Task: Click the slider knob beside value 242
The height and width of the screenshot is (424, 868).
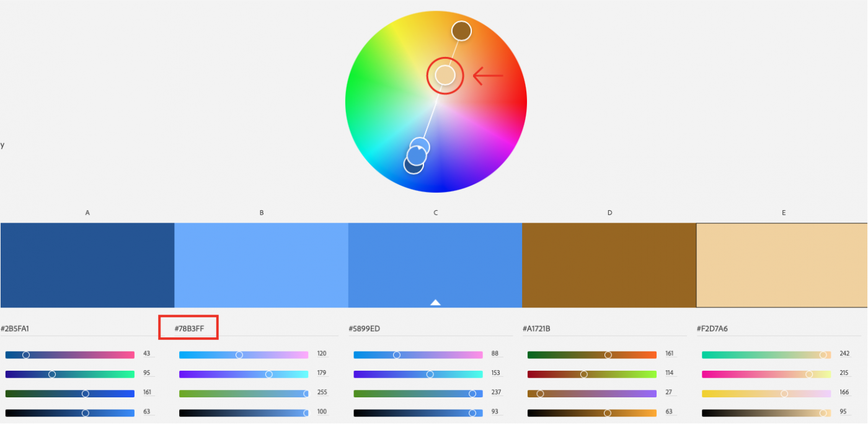Action: click(x=823, y=355)
